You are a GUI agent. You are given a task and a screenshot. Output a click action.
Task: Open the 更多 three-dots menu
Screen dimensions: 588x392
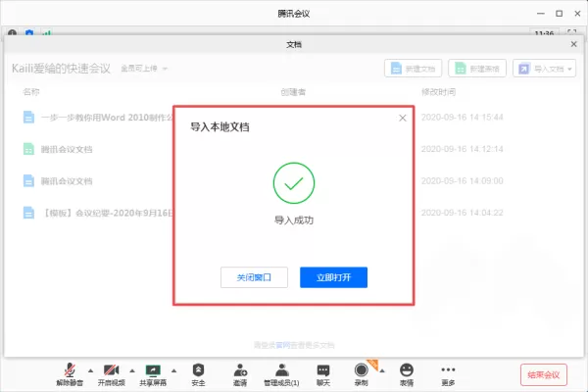coord(448,369)
